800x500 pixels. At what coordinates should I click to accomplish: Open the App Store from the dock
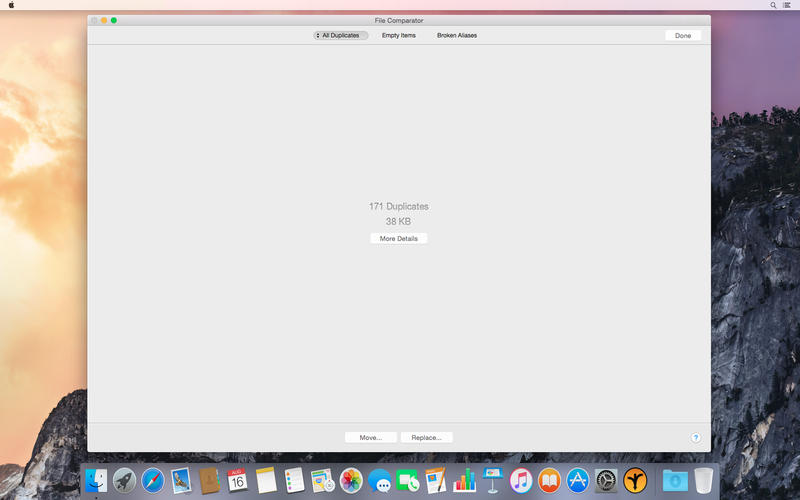click(578, 480)
